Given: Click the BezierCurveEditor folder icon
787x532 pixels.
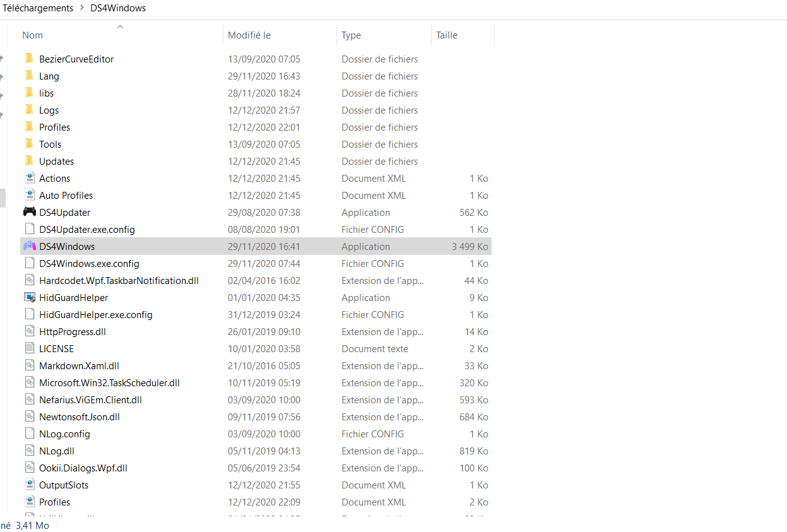Looking at the screenshot, I should [x=29, y=59].
